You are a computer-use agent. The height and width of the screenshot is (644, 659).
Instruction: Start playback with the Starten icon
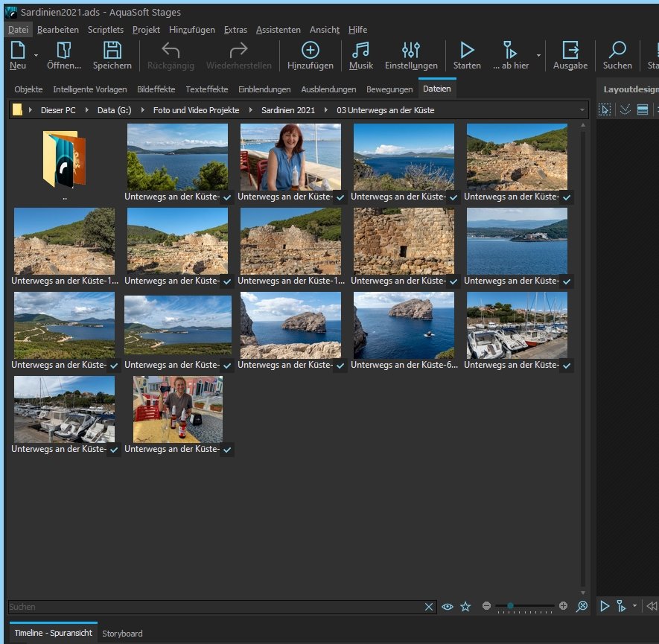(467, 51)
